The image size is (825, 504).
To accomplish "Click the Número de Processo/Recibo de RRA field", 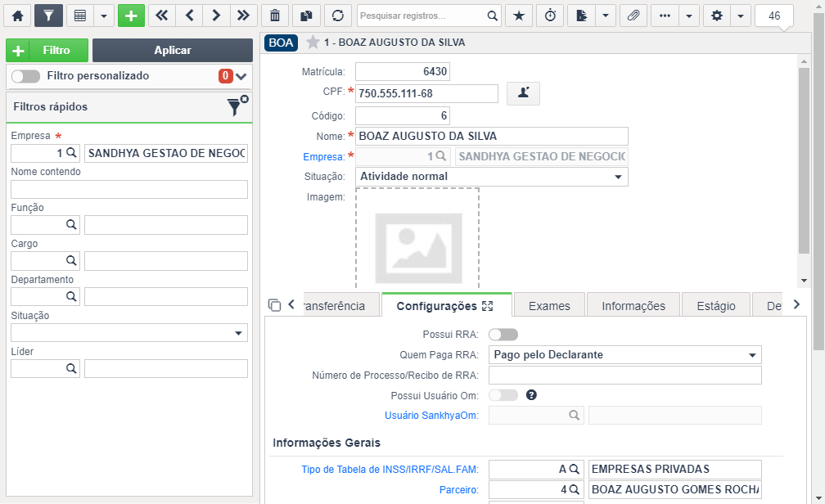I will [625, 375].
